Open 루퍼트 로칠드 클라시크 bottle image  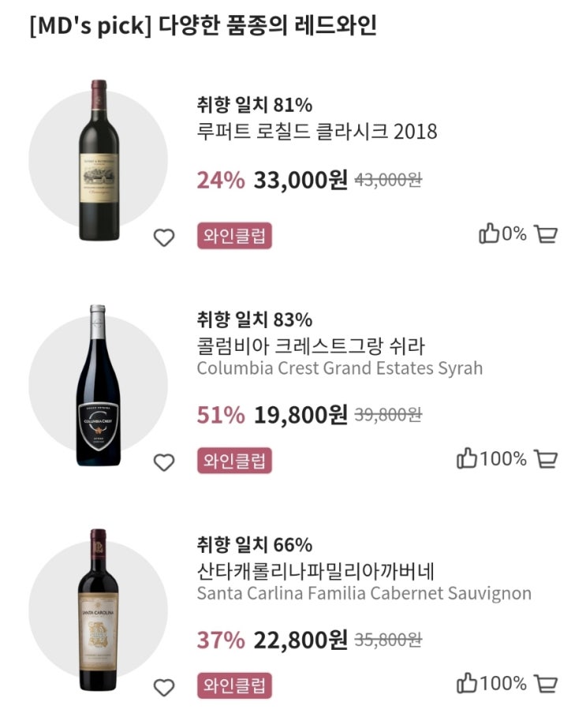(99, 154)
